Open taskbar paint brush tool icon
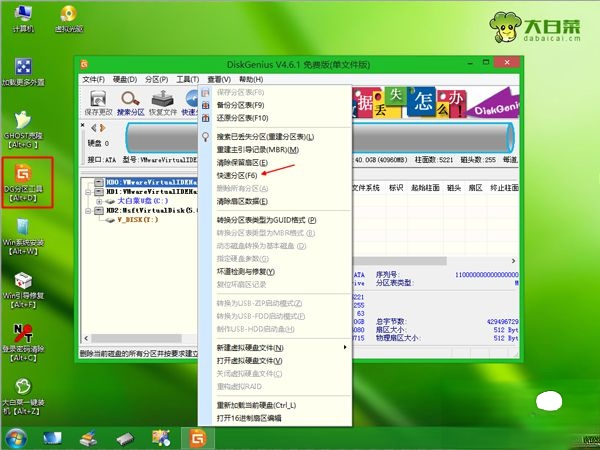This screenshot has height=450, width=600. coord(88,439)
